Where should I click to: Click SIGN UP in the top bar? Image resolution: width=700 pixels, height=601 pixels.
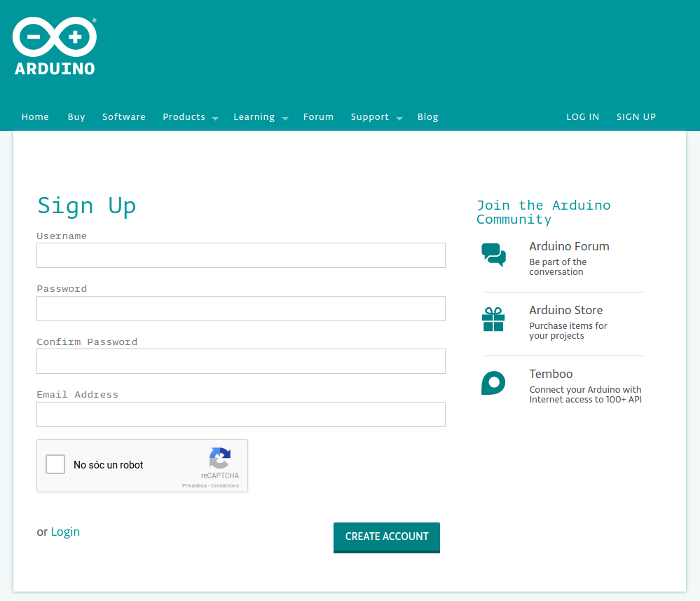pos(636,116)
